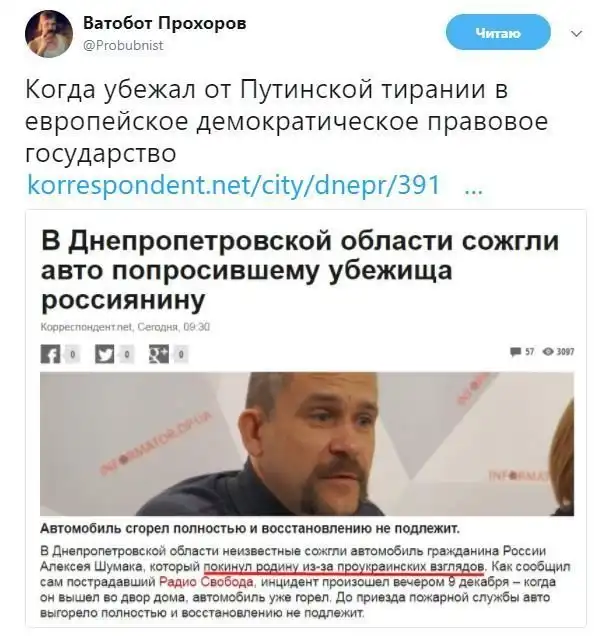Open the tweet author's avatar

pos(49,34)
